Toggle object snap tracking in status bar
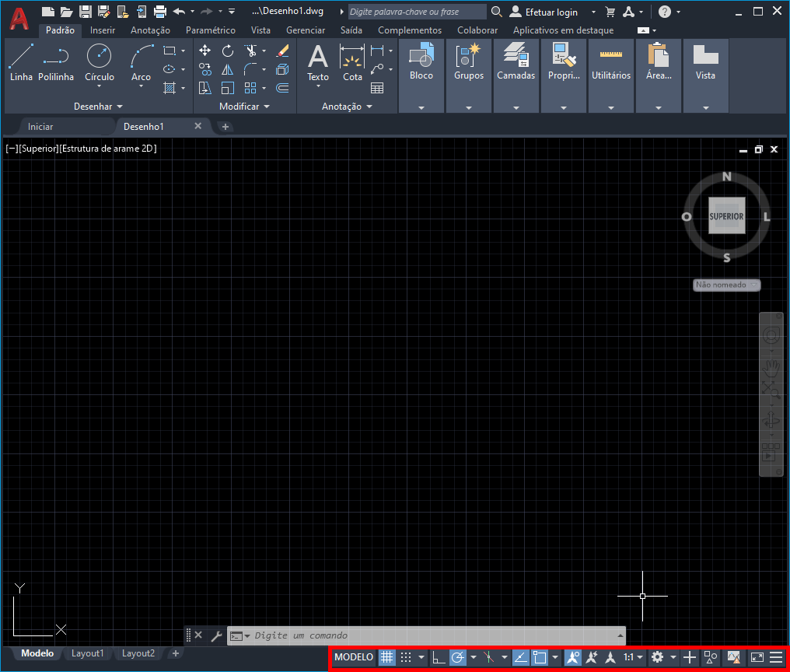This screenshot has height=672, width=790. [520, 657]
